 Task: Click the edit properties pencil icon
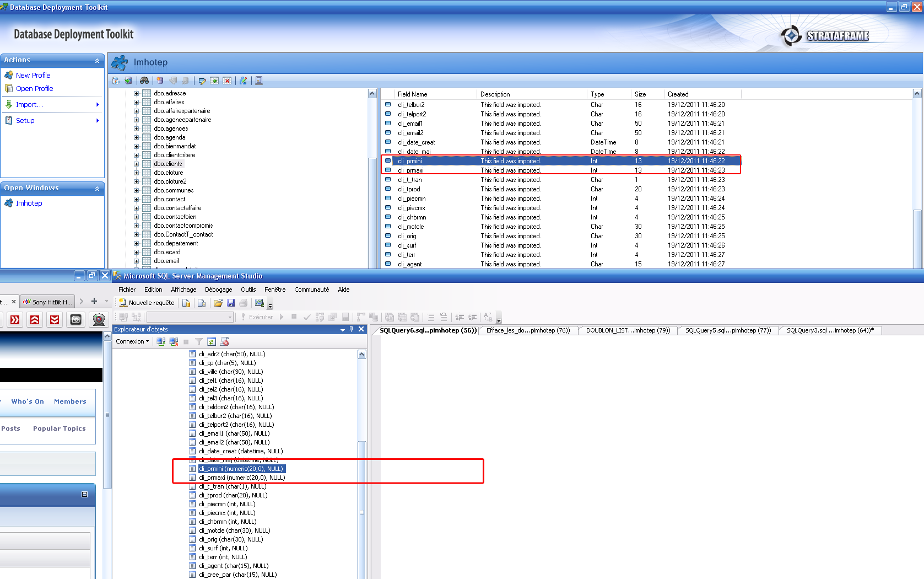pyautogui.click(x=202, y=81)
